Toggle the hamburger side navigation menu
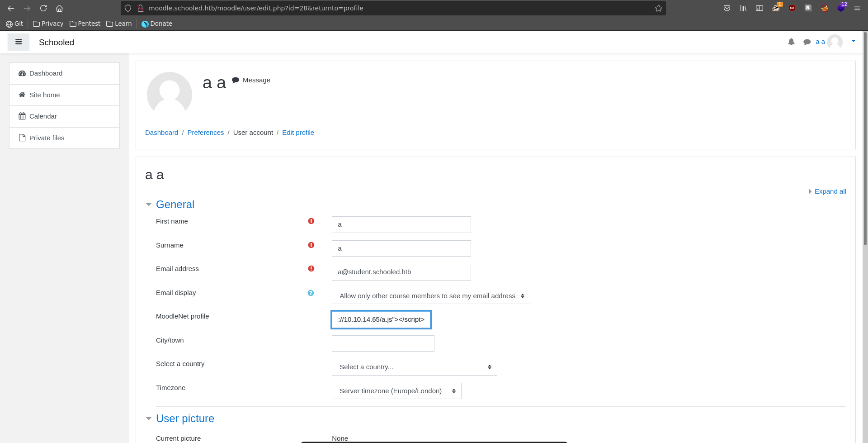Screen dimensions: 868x443 19,42
